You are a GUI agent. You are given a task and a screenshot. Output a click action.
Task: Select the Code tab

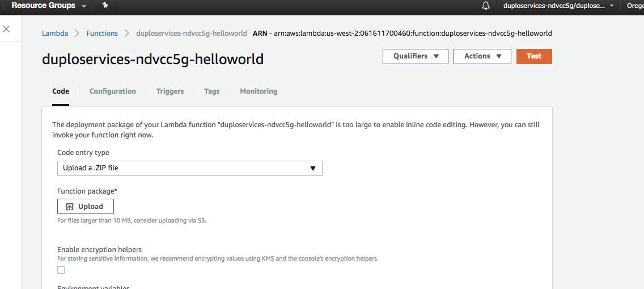click(x=61, y=91)
